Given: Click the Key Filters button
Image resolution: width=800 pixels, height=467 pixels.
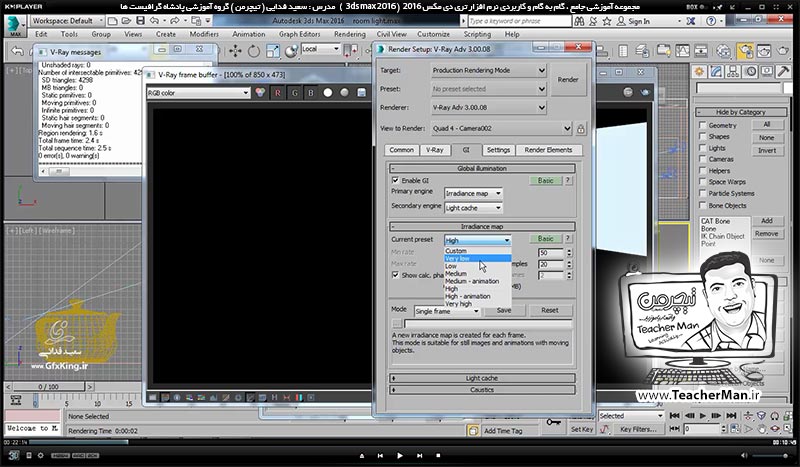Looking at the screenshot, I should pos(638,430).
